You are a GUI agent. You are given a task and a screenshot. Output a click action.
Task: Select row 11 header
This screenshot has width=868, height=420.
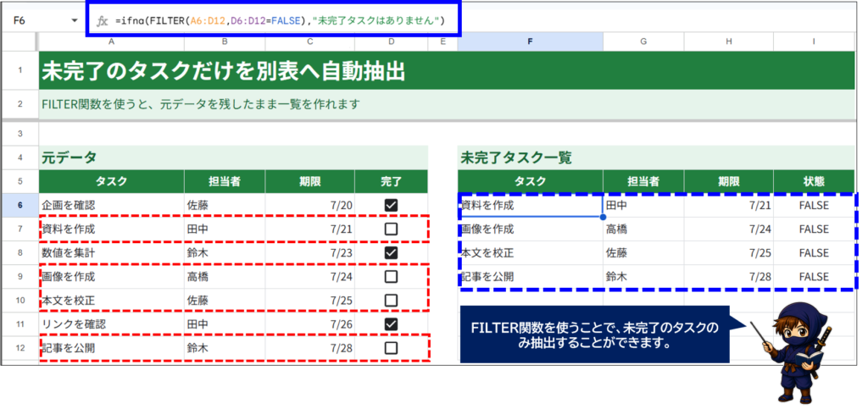pyautogui.click(x=20, y=323)
